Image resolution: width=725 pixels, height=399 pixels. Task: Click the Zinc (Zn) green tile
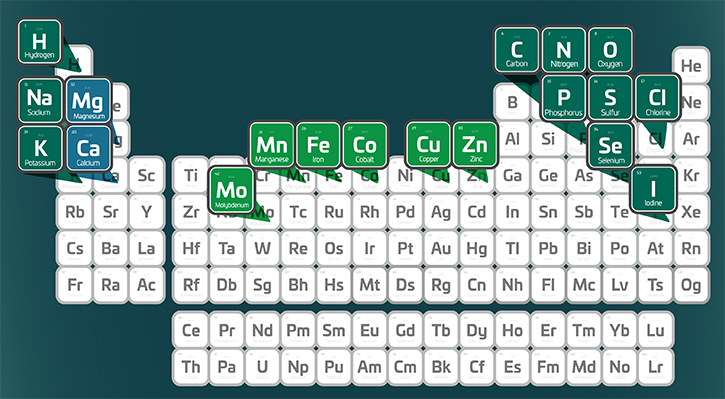(x=475, y=145)
